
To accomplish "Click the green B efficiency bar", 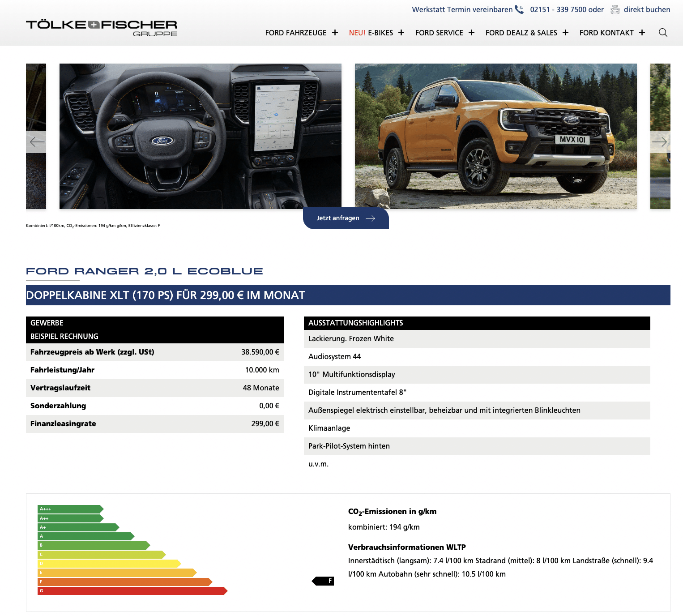I will 94,545.
